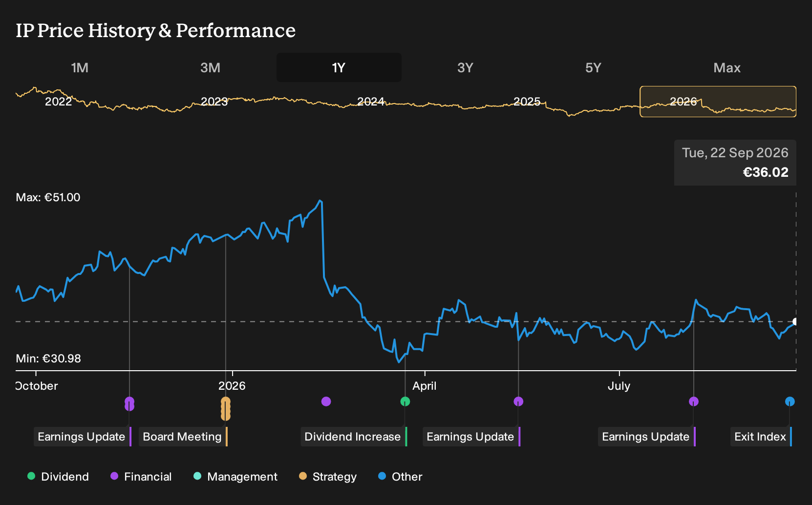This screenshot has width=812, height=505.
Task: Click the Tue, 22 Sep 2026 date
Action: [735, 153]
